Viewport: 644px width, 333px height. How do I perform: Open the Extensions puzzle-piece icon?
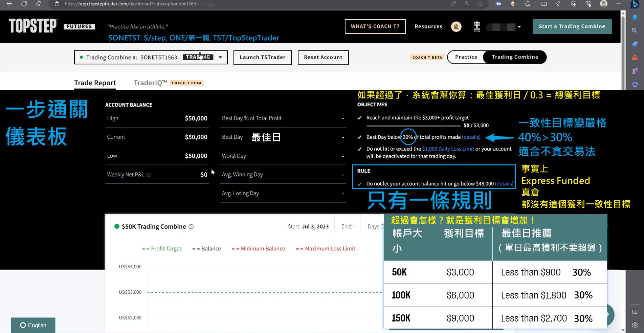(x=528, y=4)
